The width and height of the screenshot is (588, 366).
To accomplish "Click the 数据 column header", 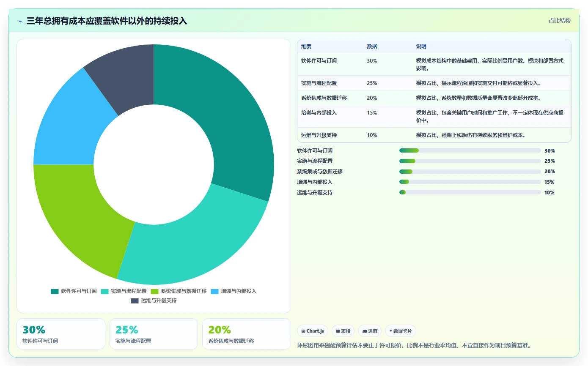I will [x=372, y=46].
